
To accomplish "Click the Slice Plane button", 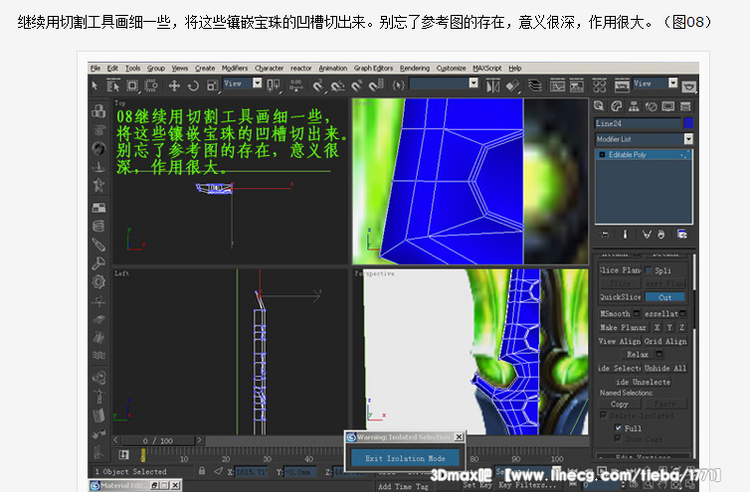I will [620, 270].
